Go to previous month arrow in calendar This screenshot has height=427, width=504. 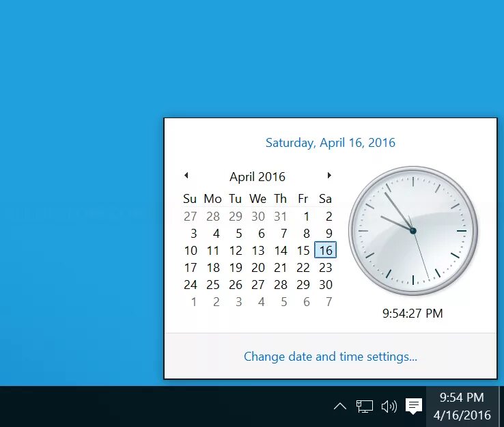186,175
